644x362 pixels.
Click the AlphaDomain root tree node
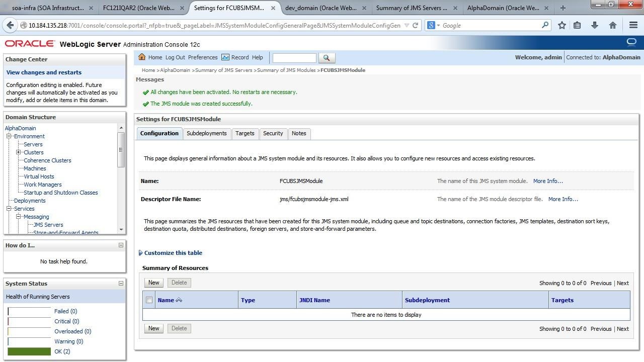coord(20,128)
